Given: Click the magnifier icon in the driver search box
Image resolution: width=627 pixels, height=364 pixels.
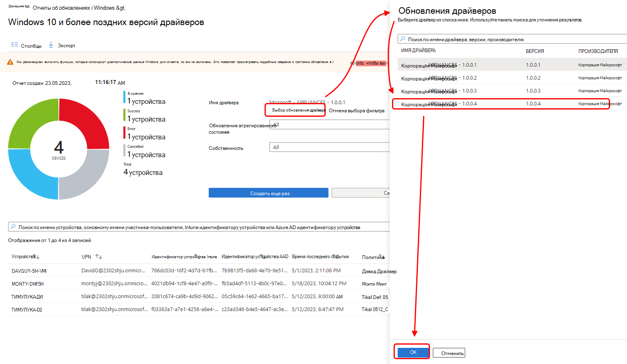Looking at the screenshot, I should click(x=402, y=39).
